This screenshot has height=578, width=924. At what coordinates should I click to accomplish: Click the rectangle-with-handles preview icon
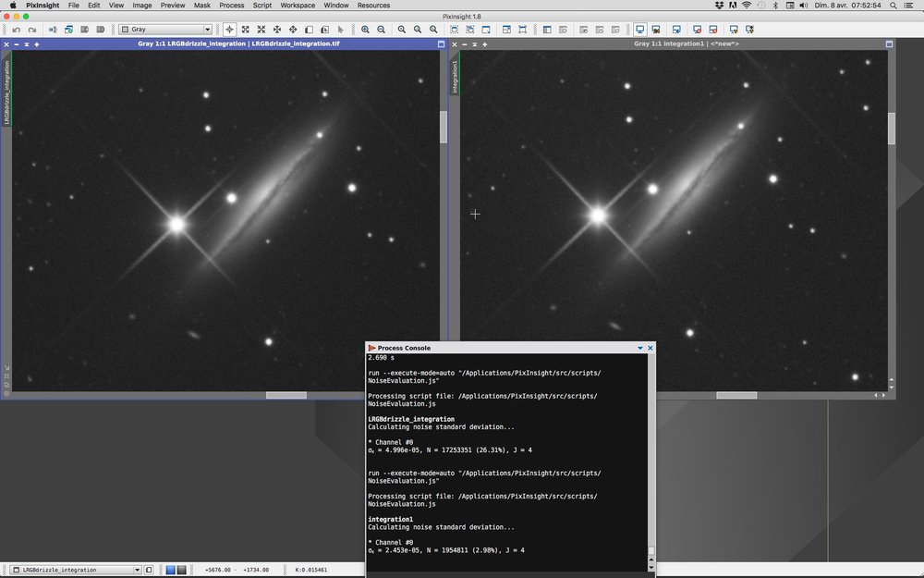523,30
